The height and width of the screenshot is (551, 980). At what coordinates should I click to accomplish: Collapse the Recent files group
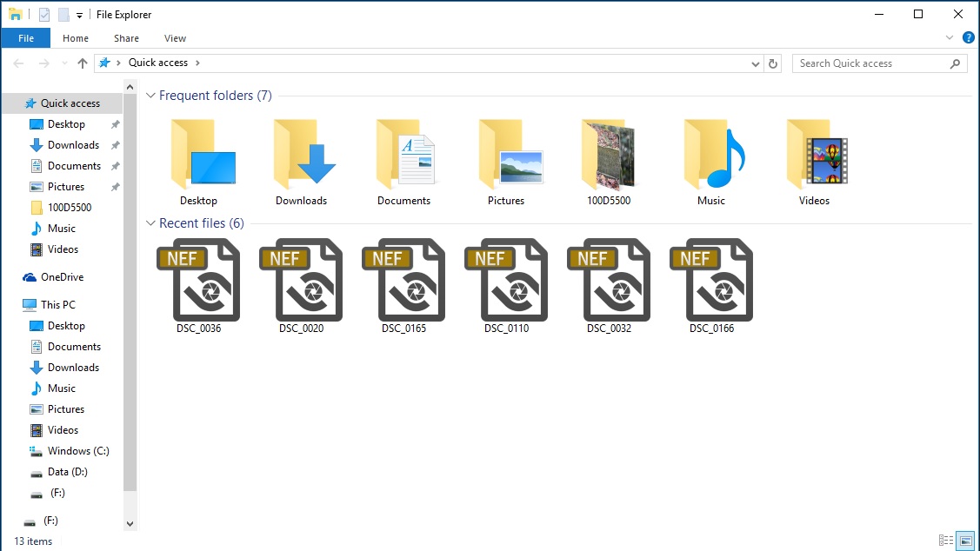coord(150,223)
